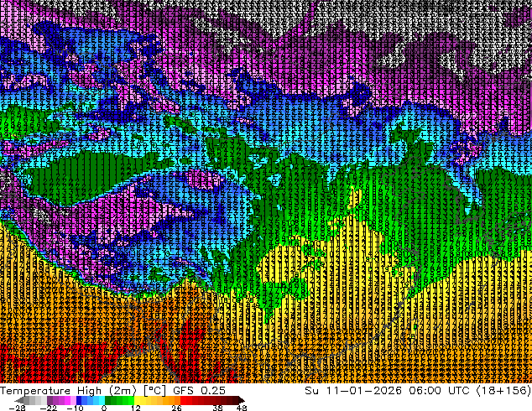This screenshot has width=532, height=411.
Task: Click the '-10' legend value
Action: click(x=76, y=408)
